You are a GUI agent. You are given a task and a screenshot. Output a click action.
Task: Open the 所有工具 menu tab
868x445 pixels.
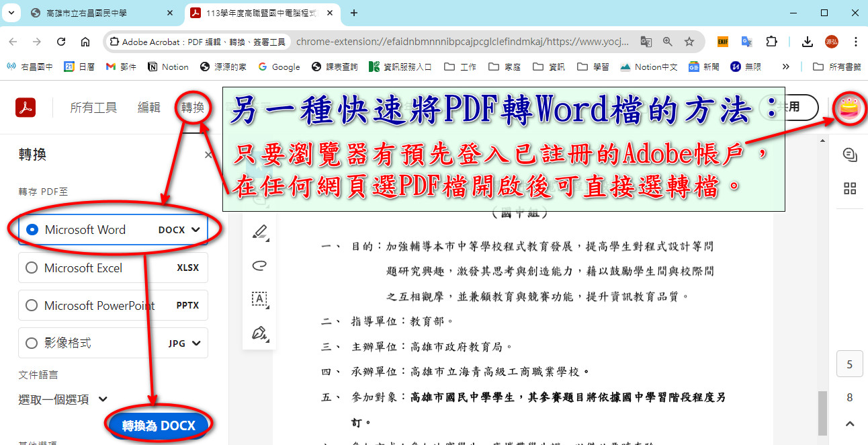(x=93, y=108)
